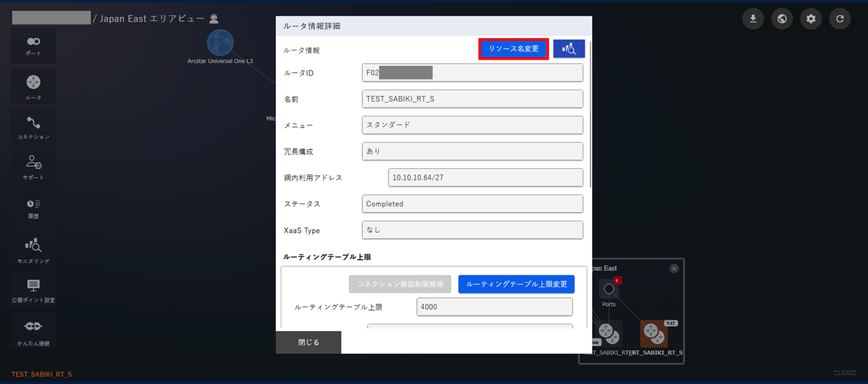868x384 pixels.
Task: Click the globe icon at top right
Action: tap(782, 18)
